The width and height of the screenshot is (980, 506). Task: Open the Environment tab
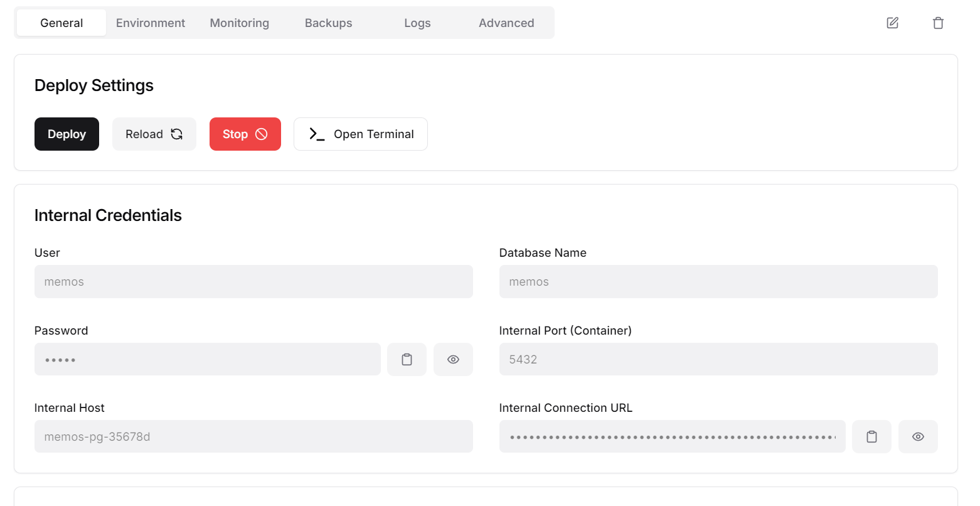coord(151,23)
